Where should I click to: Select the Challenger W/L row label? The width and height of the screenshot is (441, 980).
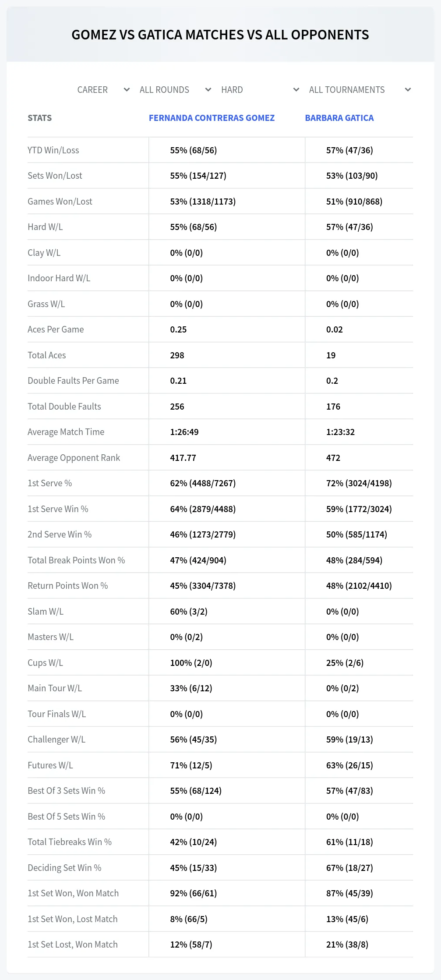point(56,739)
